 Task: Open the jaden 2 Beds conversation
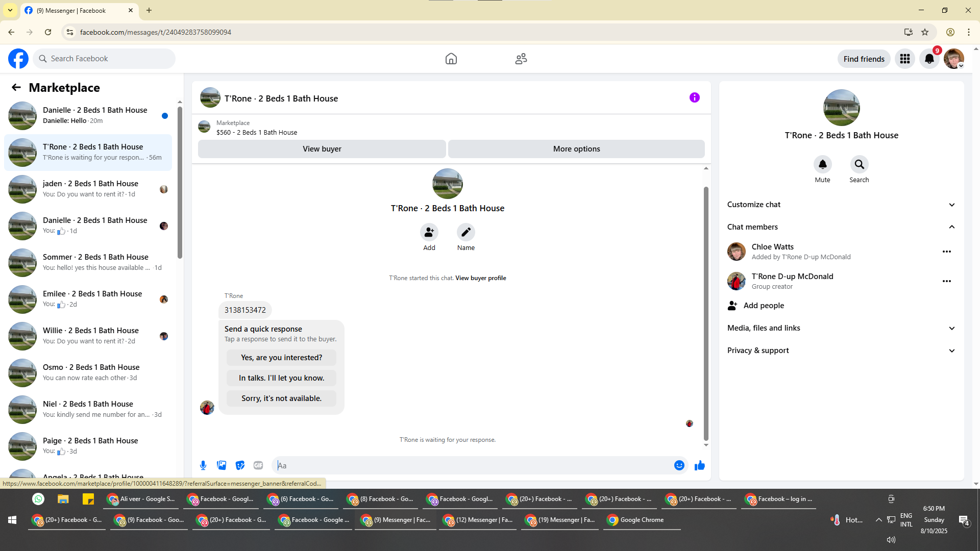pos(91,189)
